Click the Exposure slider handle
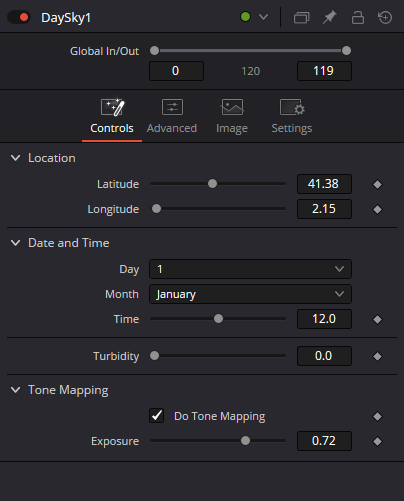404x501 pixels. 245,441
